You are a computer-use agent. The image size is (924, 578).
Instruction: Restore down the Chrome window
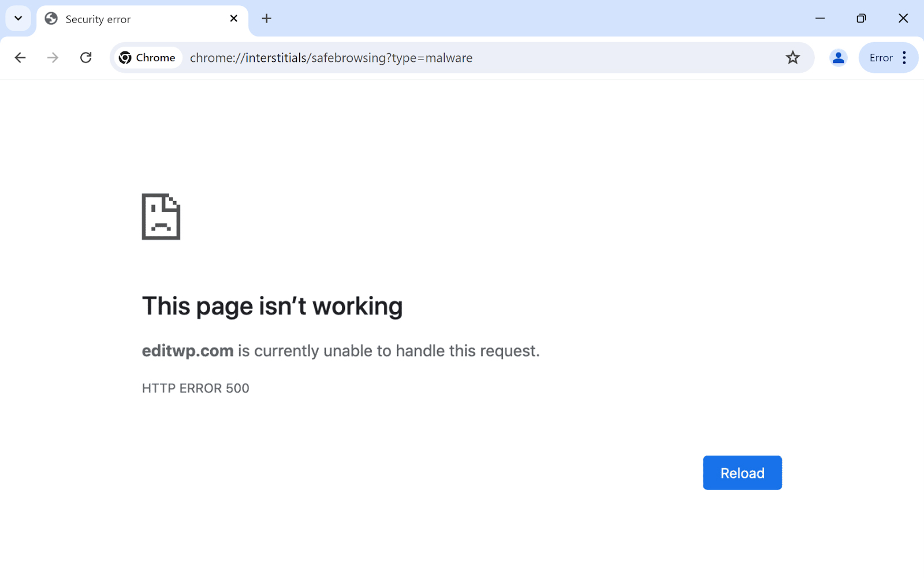click(x=861, y=18)
